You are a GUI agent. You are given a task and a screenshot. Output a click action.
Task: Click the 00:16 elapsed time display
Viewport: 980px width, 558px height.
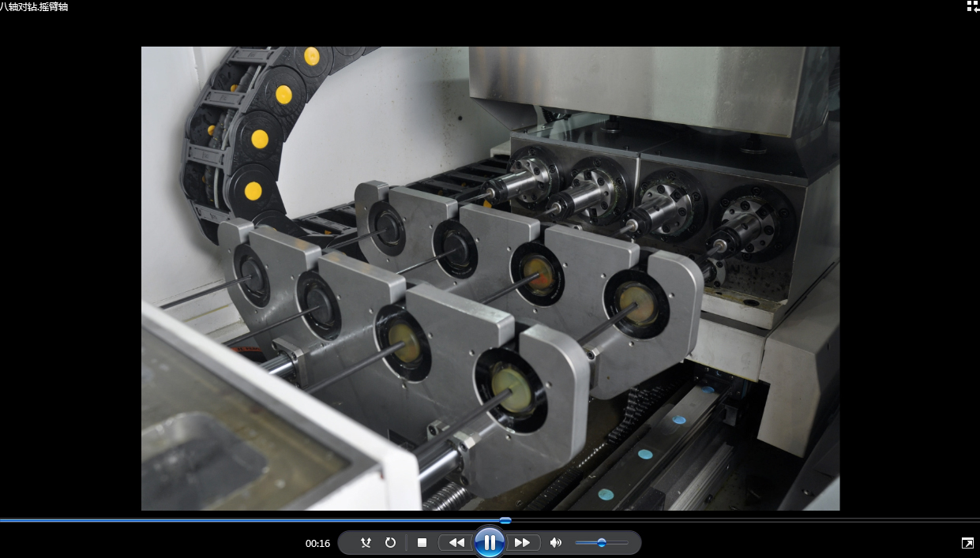pyautogui.click(x=317, y=544)
